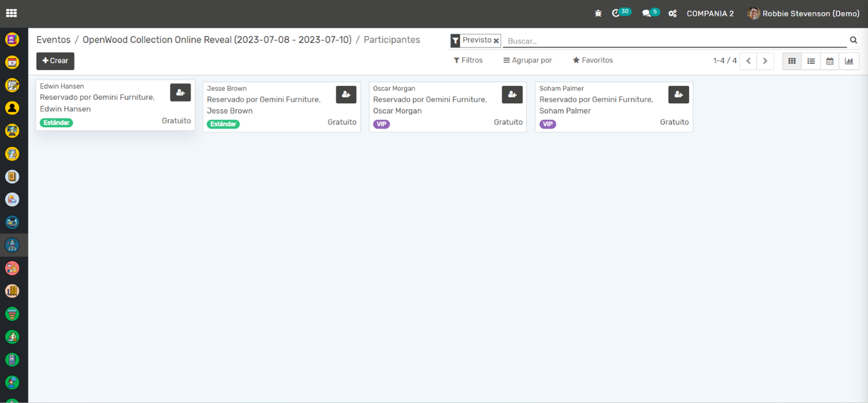Image resolution: width=868 pixels, height=403 pixels.
Task: Open the apps grid menu icon
Action: (11, 13)
